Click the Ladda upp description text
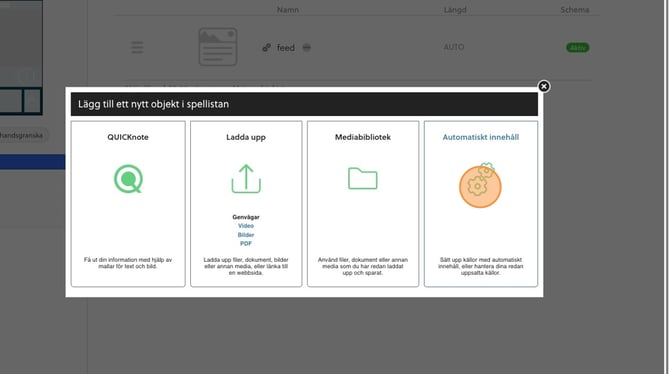Viewport: 670px width, 374px height. (246, 266)
